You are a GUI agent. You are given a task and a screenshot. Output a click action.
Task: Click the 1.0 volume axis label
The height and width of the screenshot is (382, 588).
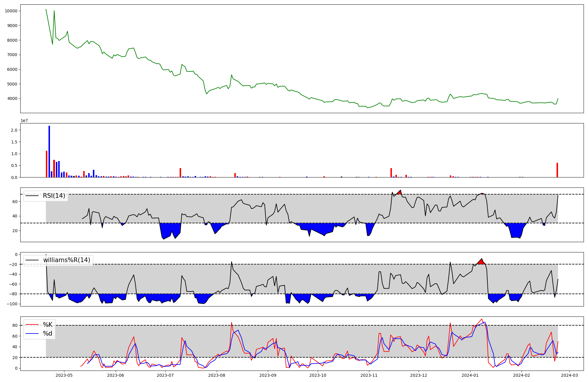tap(14, 154)
